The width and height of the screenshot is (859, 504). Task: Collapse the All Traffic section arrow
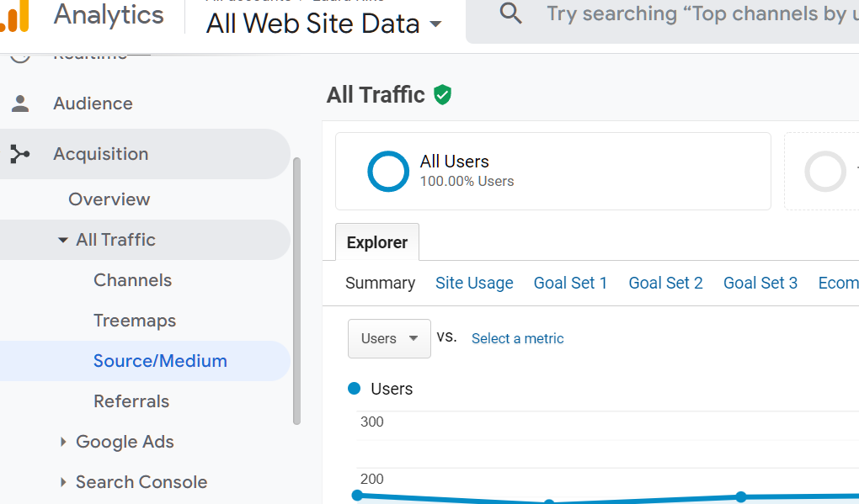pyautogui.click(x=63, y=240)
